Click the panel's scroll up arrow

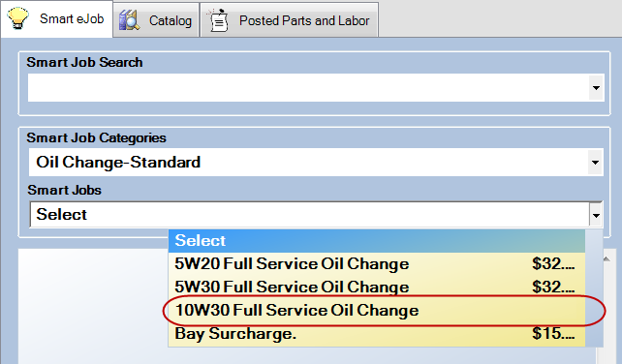(606, 258)
